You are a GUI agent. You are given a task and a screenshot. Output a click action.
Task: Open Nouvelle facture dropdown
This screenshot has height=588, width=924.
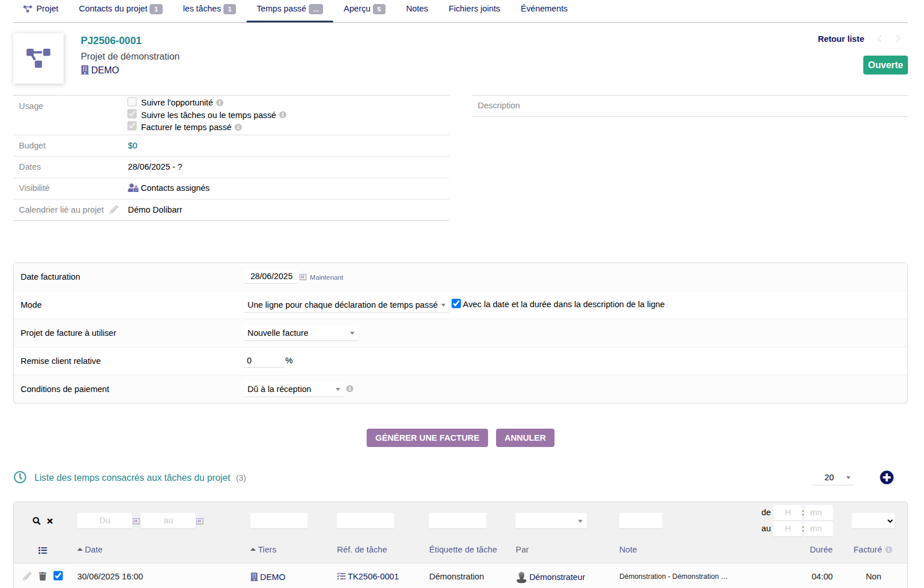(x=301, y=333)
